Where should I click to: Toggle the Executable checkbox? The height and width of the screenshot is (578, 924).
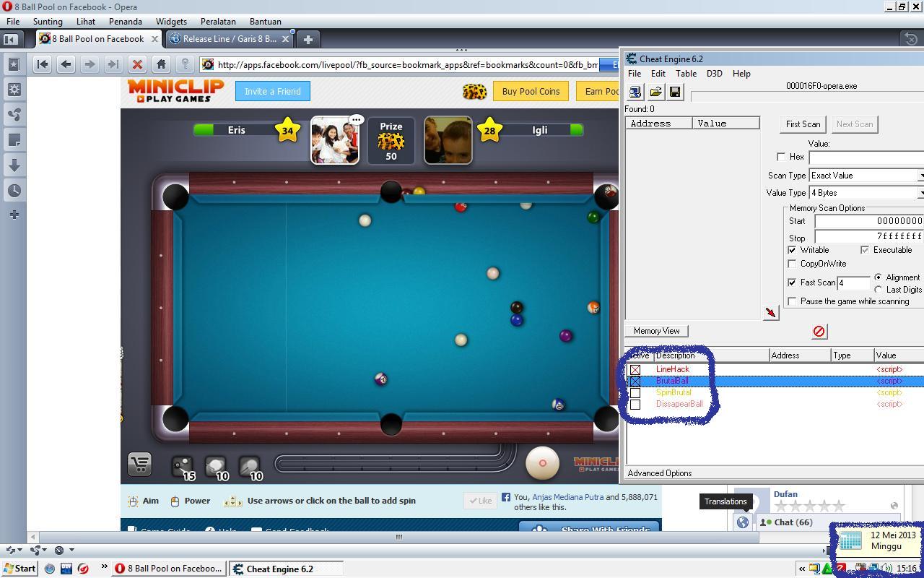point(865,250)
